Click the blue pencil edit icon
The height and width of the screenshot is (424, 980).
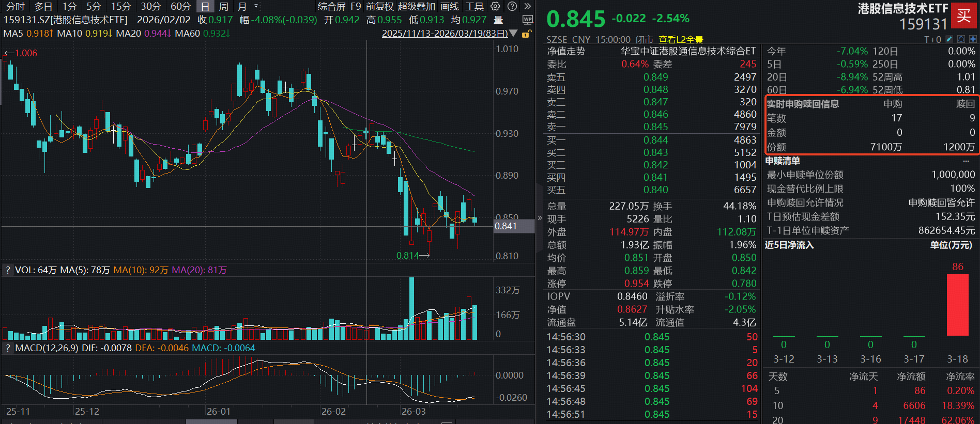949,39
